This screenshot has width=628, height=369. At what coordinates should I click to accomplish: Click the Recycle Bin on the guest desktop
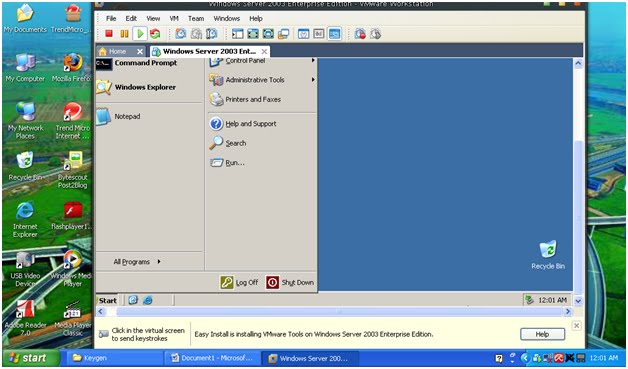pyautogui.click(x=548, y=255)
